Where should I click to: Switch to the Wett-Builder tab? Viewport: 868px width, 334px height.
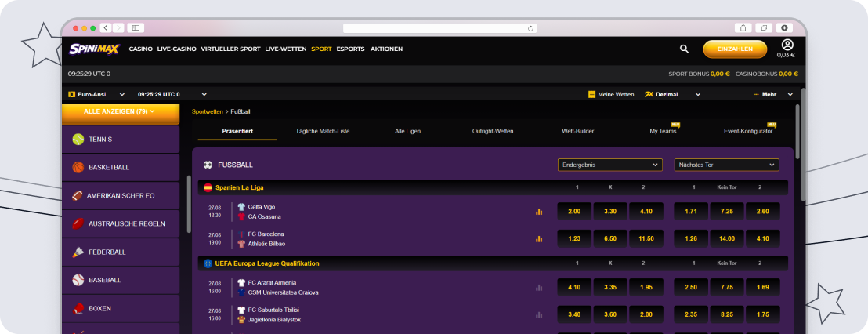click(578, 131)
